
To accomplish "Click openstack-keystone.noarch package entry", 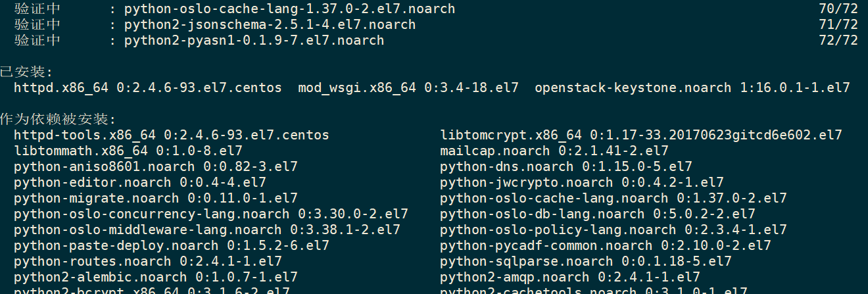I will pyautogui.click(x=692, y=88).
